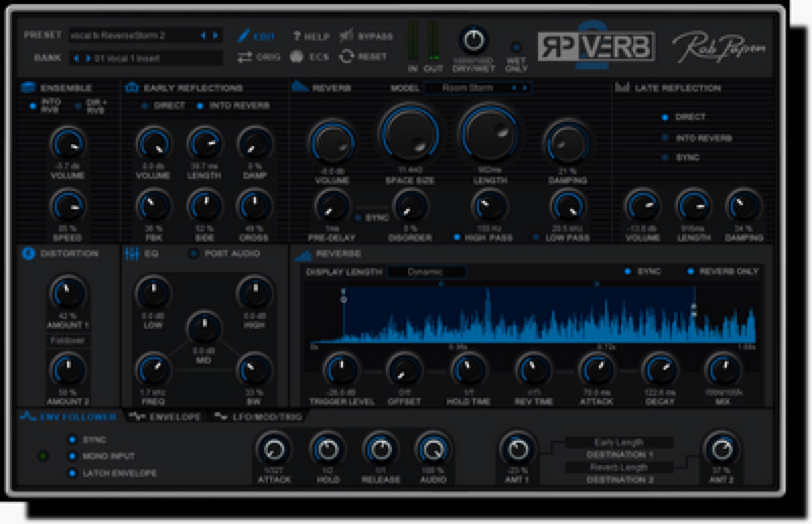Click the Reverse waveform display

coord(532,315)
